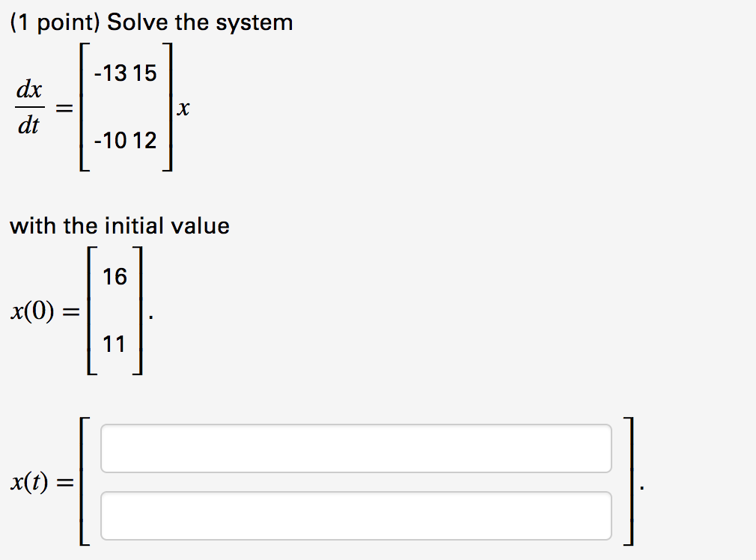Image resolution: width=756 pixels, height=560 pixels.
Task: Select the x(0) label
Action: tap(33, 312)
